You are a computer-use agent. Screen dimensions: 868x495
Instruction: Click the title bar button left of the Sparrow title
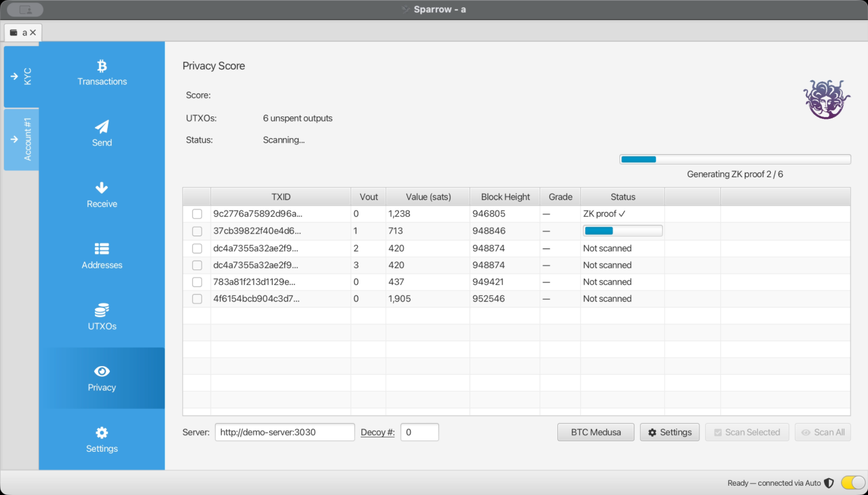pyautogui.click(x=25, y=10)
